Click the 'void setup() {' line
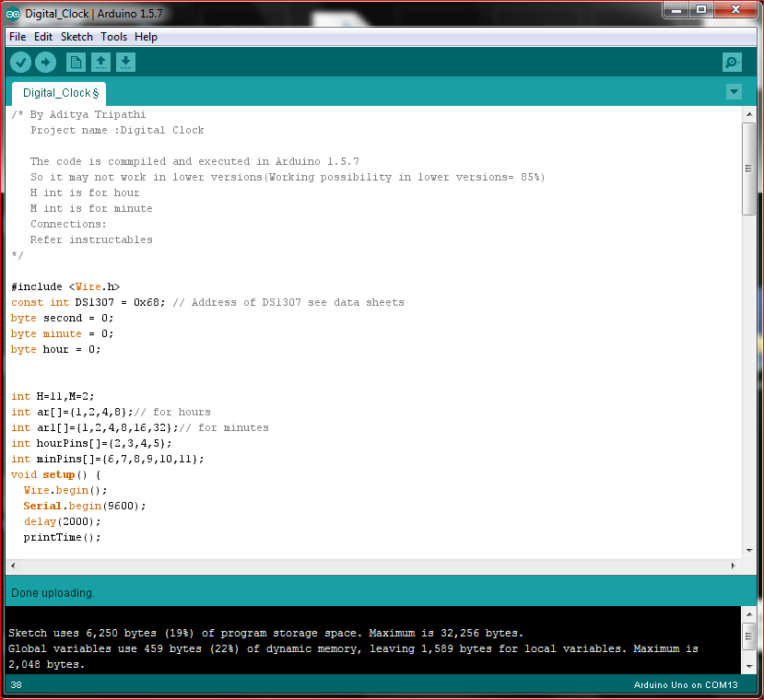The width and height of the screenshot is (764, 700). [x=55, y=474]
